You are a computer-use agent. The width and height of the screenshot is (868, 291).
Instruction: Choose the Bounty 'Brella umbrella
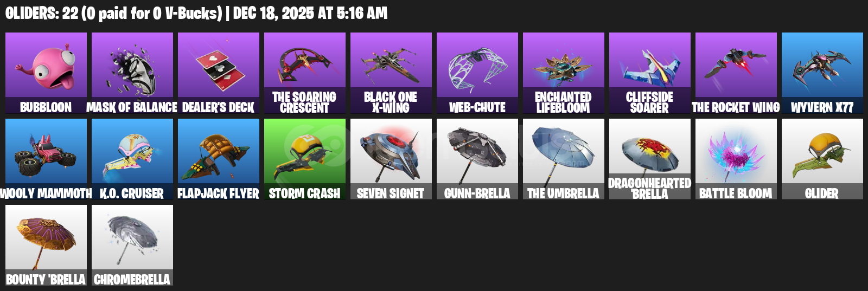pos(46,245)
